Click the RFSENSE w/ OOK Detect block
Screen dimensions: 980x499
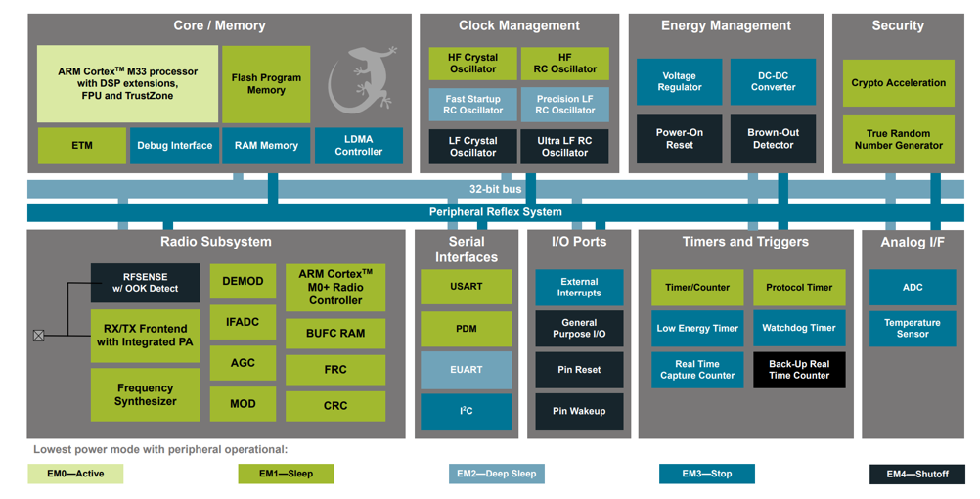(145, 283)
